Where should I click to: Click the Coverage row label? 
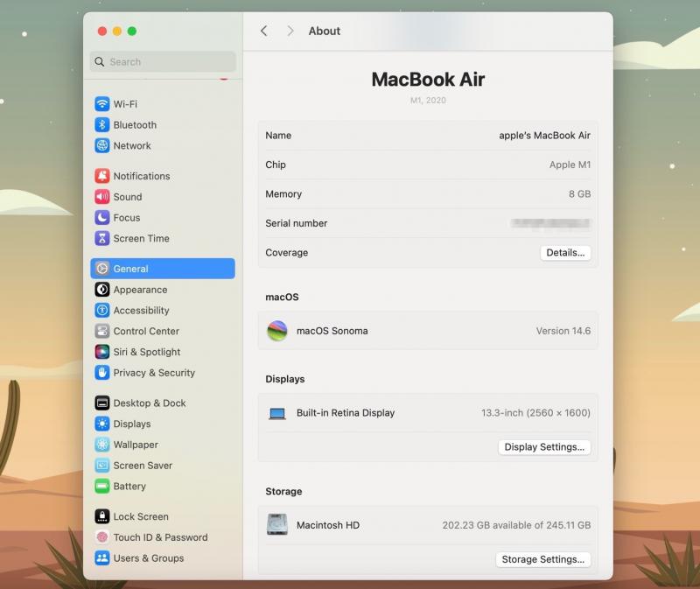tap(287, 253)
